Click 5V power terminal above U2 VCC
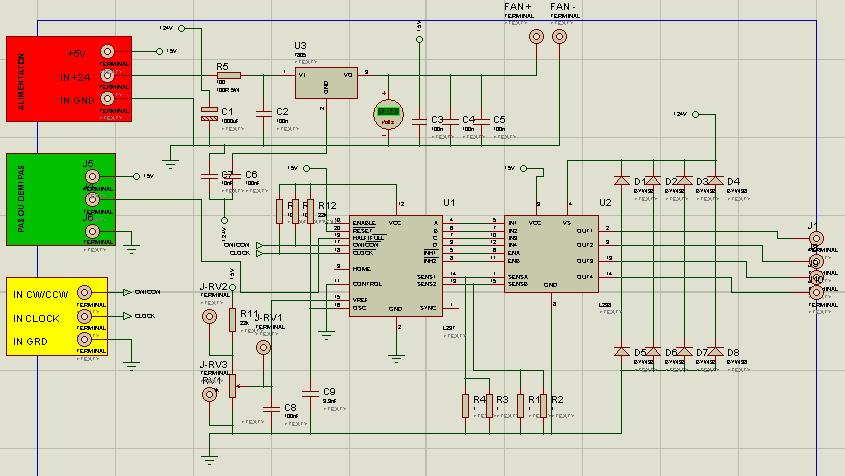 pos(523,169)
